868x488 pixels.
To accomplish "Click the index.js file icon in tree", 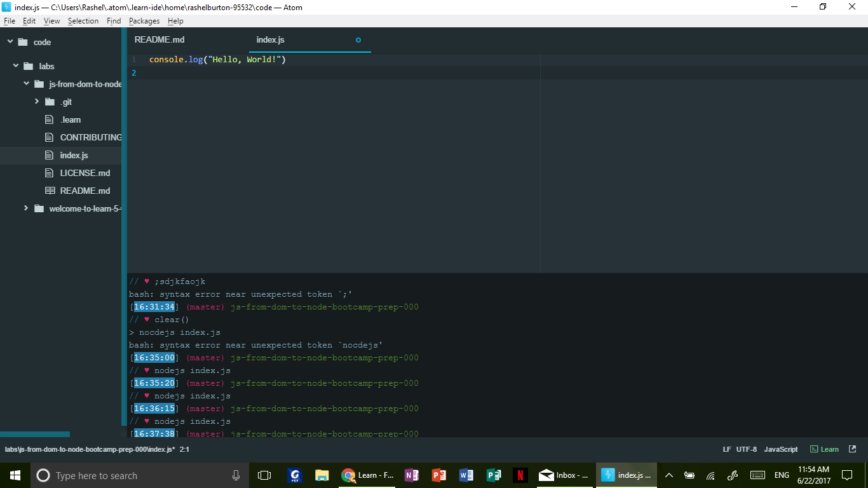I will 49,155.
